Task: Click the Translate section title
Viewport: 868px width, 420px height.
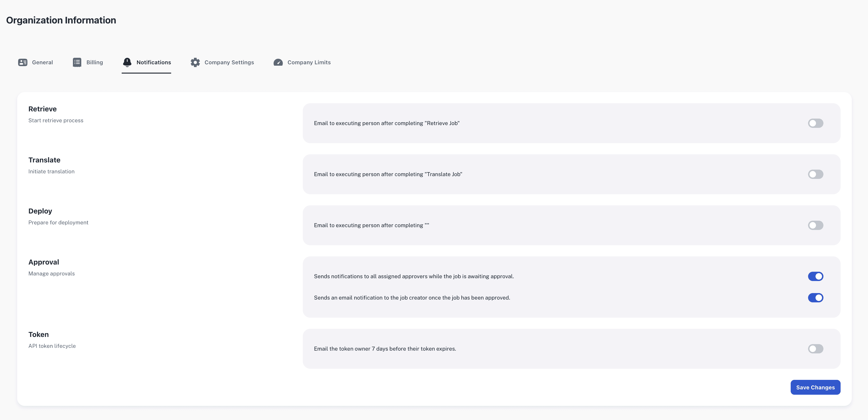Action: [x=45, y=160]
